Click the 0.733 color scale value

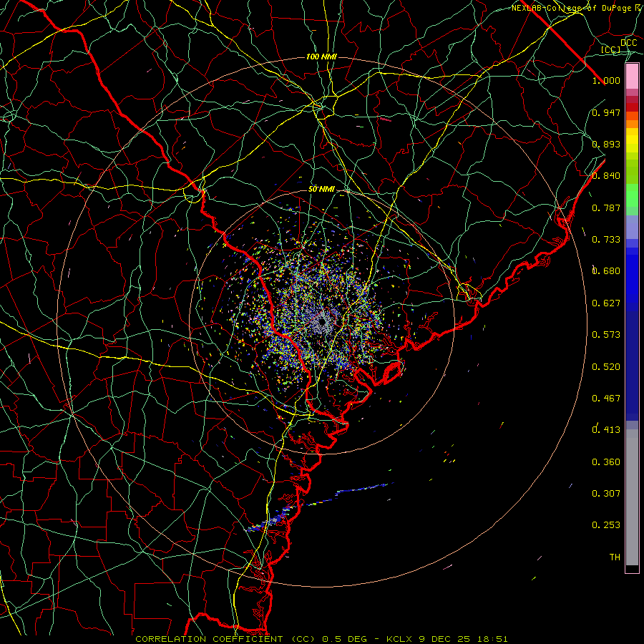pos(606,240)
